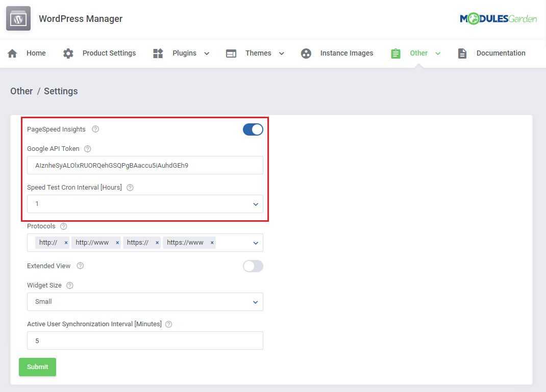Click the WordPress Manager title

[81, 18]
